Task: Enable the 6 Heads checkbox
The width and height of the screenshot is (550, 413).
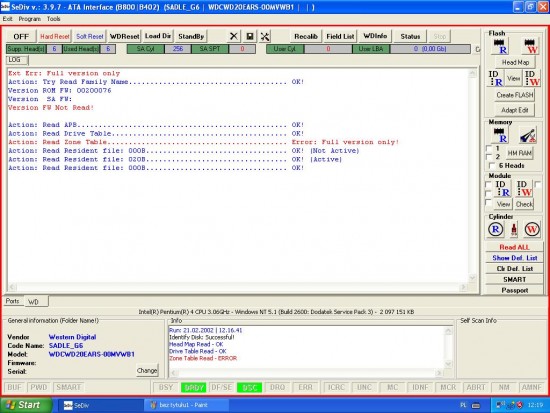Action: tap(492, 166)
